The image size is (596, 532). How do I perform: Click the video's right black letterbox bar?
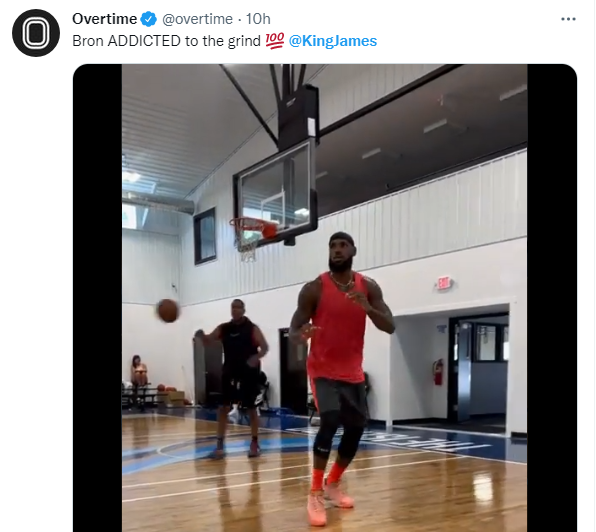552,298
